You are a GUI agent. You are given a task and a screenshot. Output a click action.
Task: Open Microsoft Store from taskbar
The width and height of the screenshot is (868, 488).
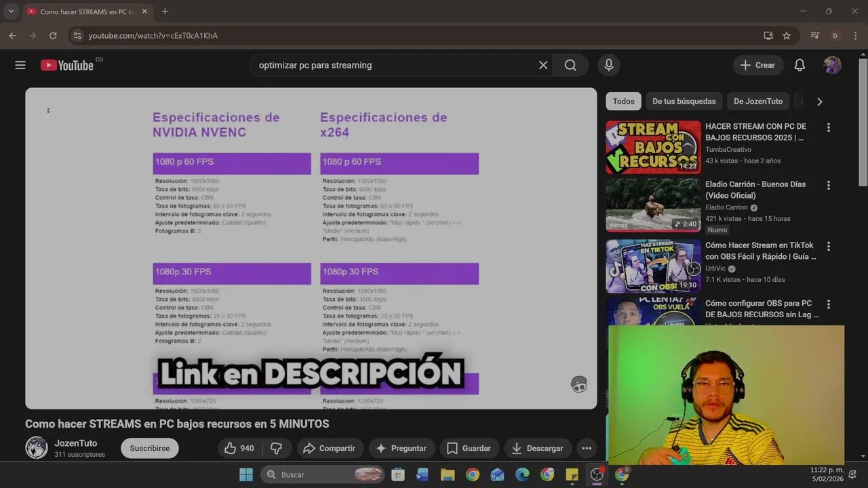(398, 474)
